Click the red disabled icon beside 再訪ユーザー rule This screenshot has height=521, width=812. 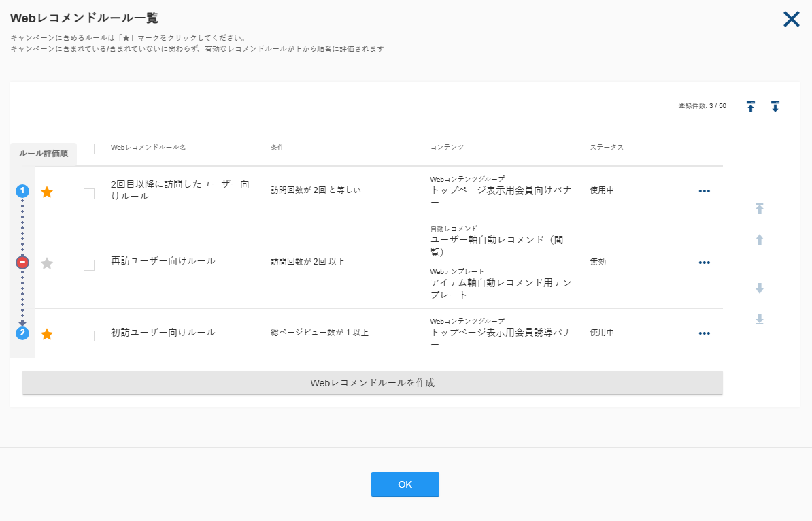[22, 263]
